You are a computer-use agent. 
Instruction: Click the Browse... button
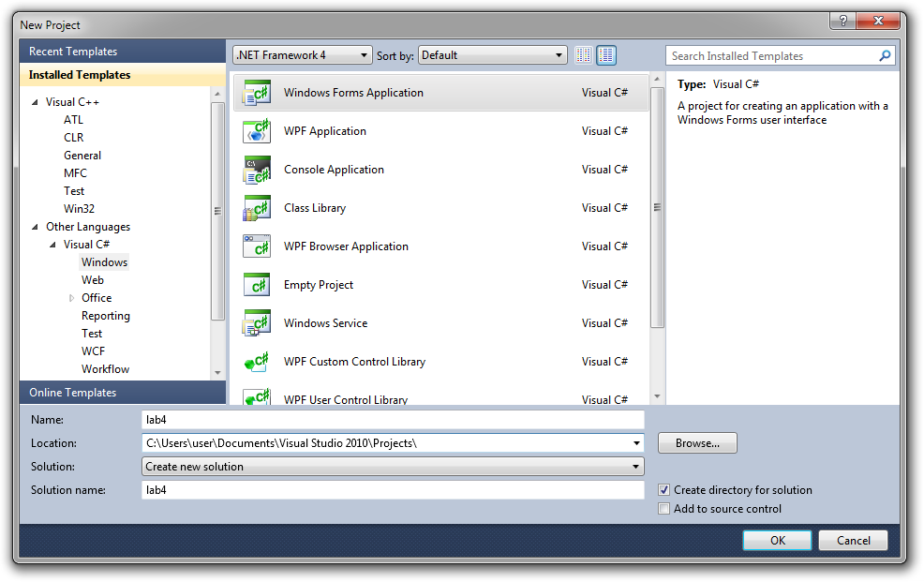coord(697,443)
